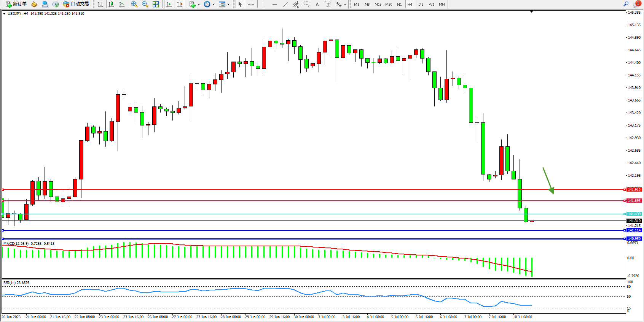Expand the indicators list dropdown arrow
Viewport: 644px width, 322px height.
coord(199,5)
